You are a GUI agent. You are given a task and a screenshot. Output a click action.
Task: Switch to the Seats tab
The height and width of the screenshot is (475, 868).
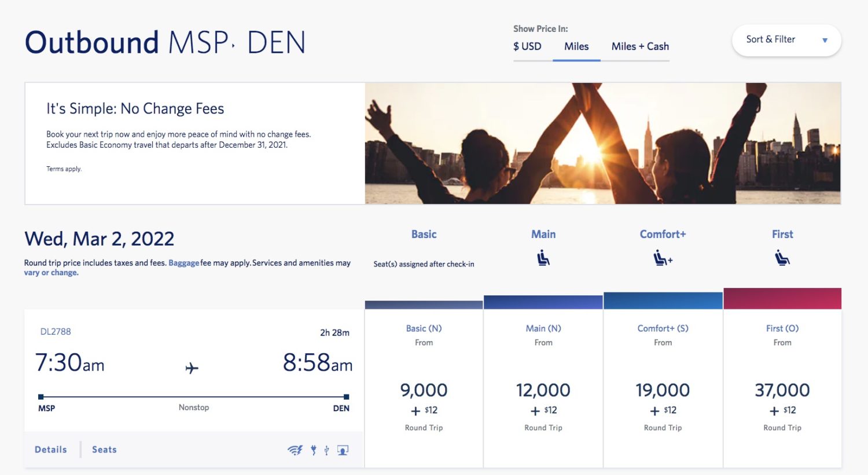click(104, 450)
